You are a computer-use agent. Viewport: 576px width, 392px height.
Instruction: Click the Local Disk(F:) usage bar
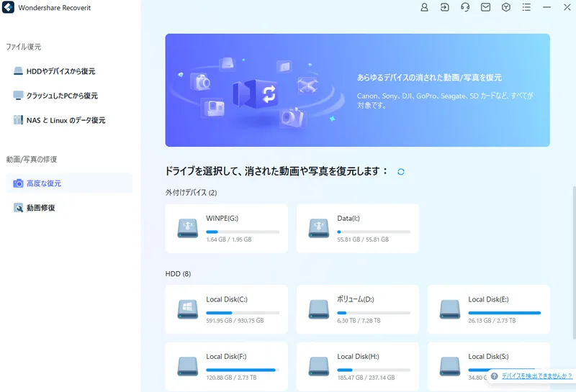(x=243, y=370)
